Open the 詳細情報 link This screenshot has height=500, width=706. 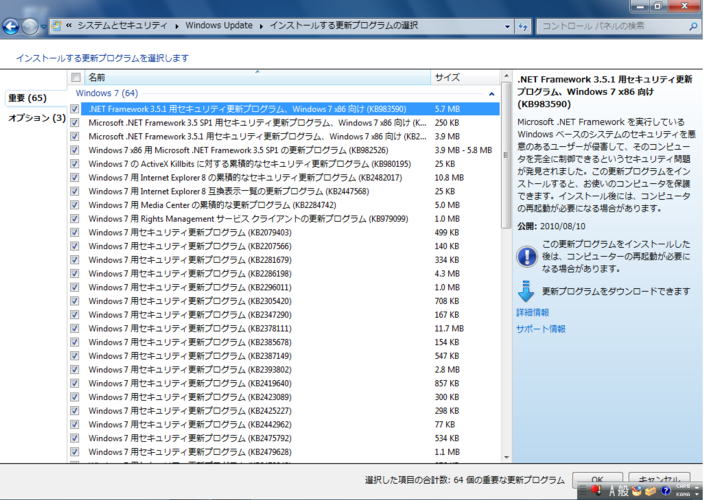(x=532, y=312)
